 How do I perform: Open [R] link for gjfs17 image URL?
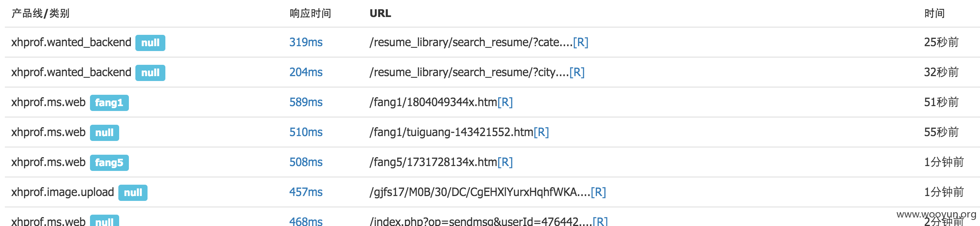pos(598,192)
